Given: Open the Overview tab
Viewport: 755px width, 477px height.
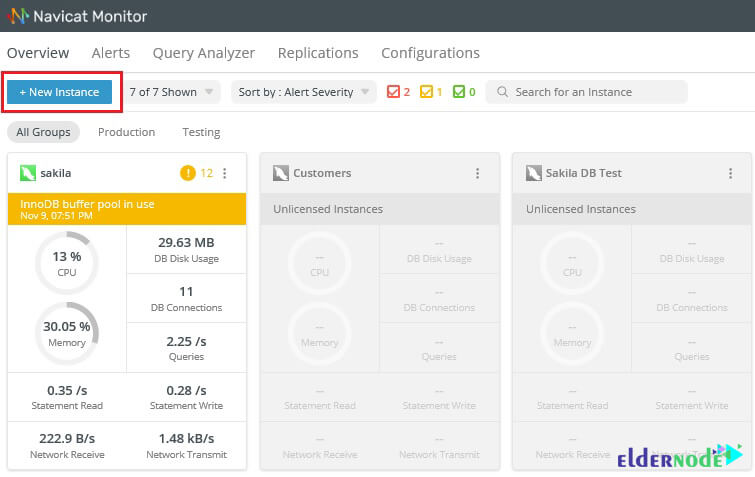Looking at the screenshot, I should [38, 53].
